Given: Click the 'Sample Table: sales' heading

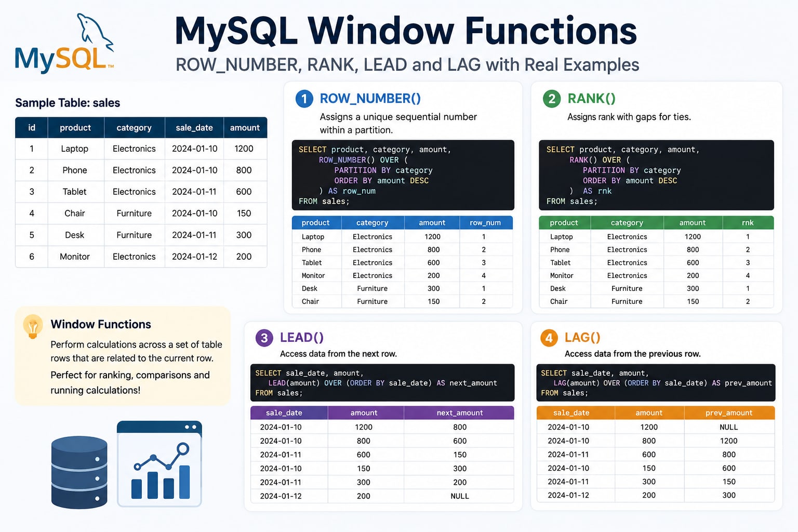Looking at the screenshot, I should (x=68, y=103).
